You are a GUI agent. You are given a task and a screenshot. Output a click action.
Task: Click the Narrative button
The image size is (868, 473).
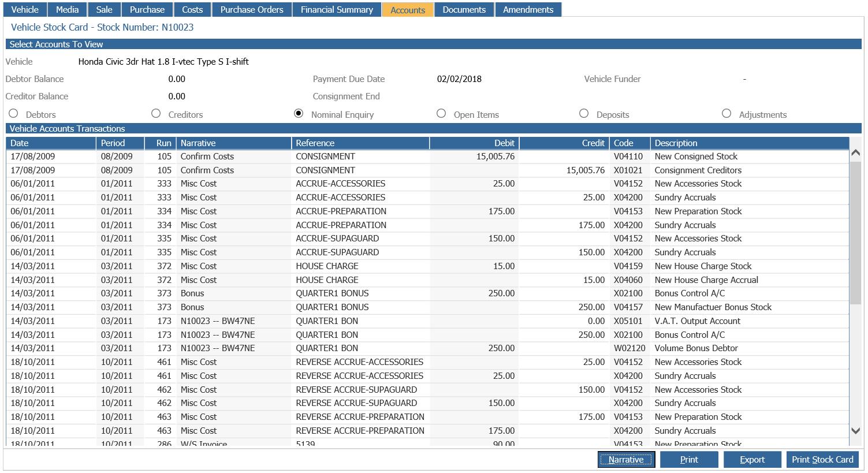coord(626,460)
